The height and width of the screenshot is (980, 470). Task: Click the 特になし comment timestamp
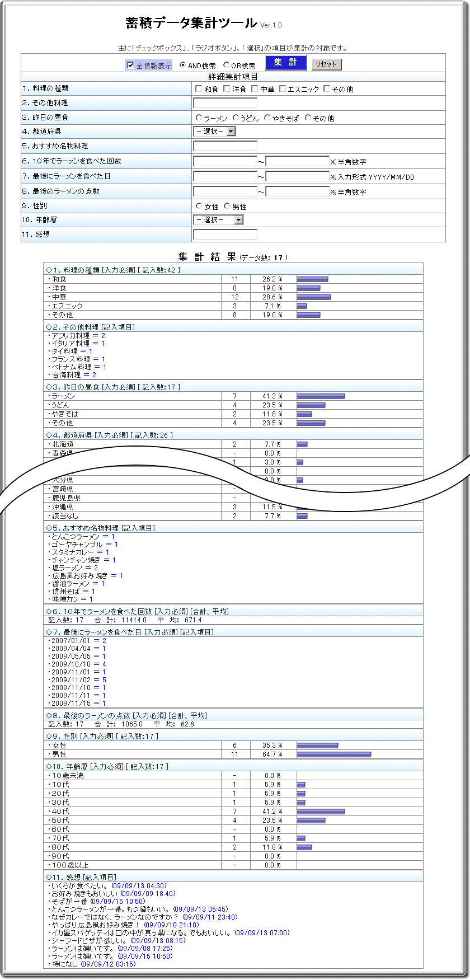coord(109,964)
